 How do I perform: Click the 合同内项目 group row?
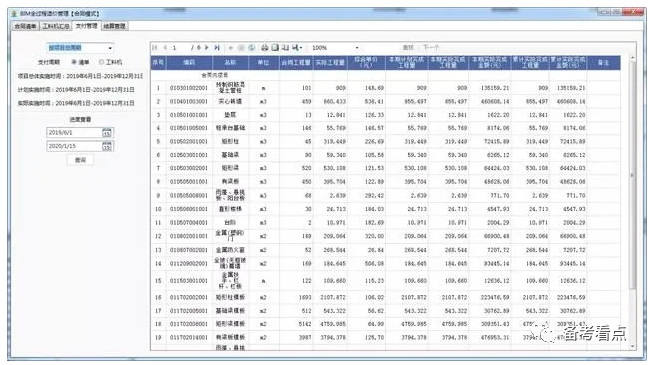[x=214, y=75]
